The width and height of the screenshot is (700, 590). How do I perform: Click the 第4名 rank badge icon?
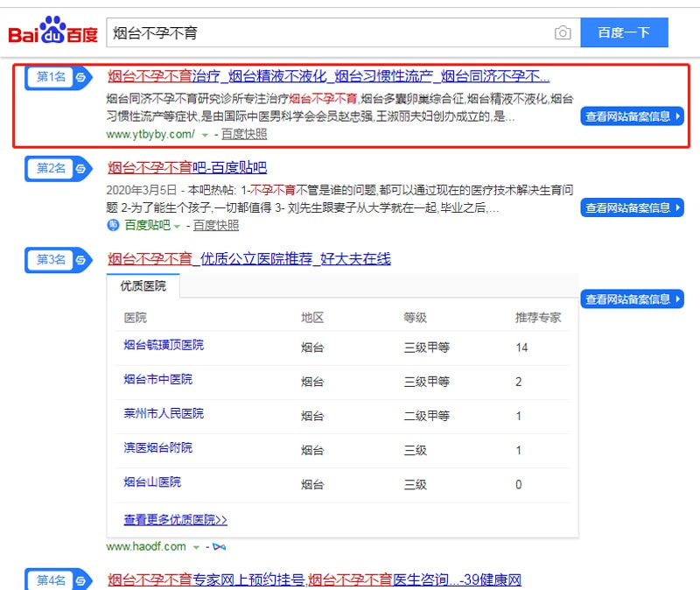point(59,579)
